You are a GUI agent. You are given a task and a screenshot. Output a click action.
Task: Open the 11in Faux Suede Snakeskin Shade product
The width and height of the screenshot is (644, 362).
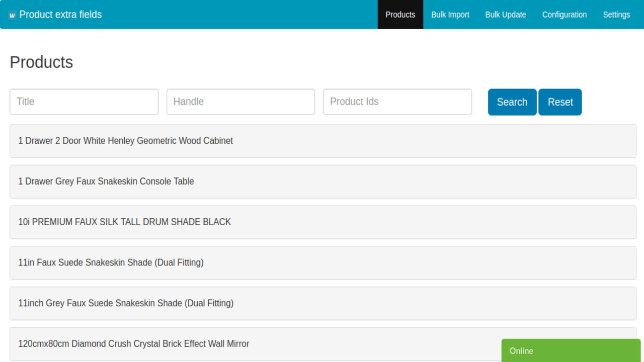(322, 262)
